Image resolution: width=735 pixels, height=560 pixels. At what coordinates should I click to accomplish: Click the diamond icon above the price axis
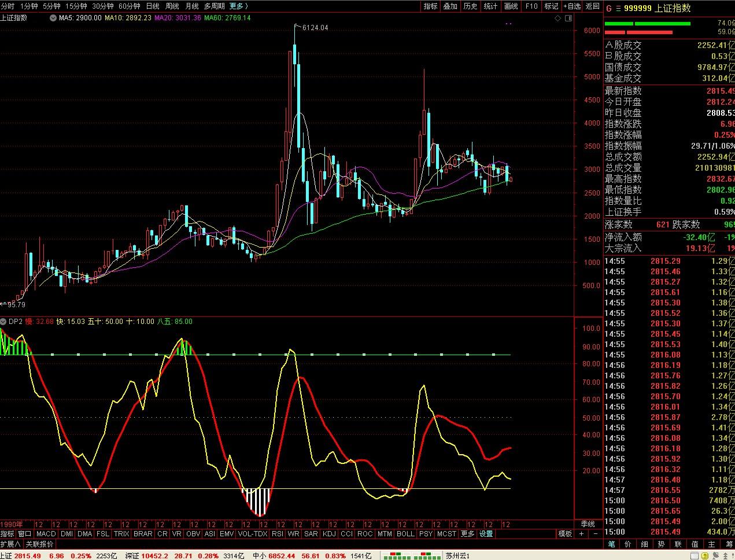pyautogui.click(x=558, y=18)
